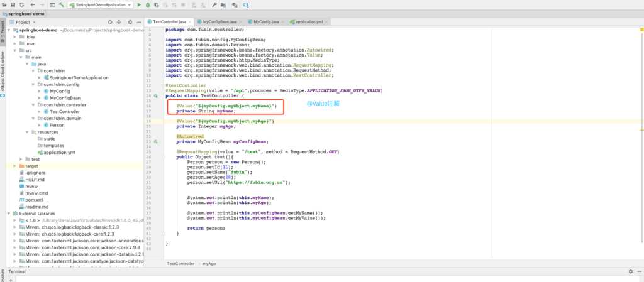Open SpringbootDemoApplication run configuration dropdown
The height and width of the screenshot is (282, 644).
[x=101, y=5]
